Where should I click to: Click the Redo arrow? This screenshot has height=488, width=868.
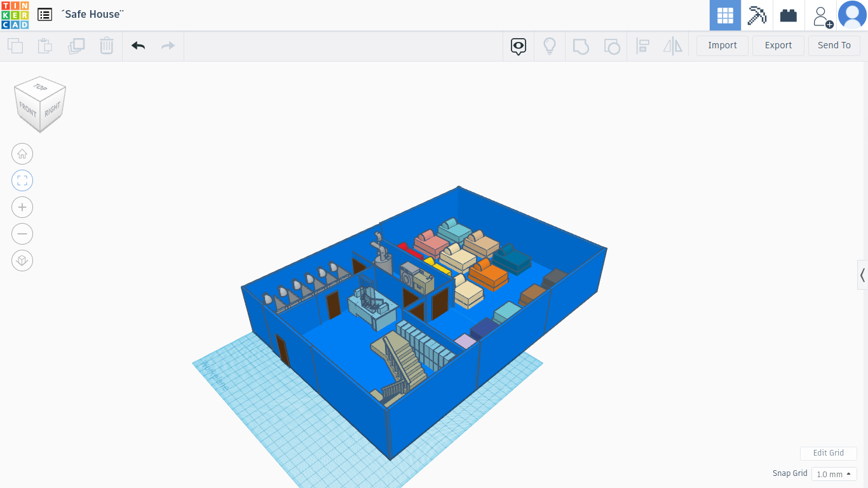168,46
